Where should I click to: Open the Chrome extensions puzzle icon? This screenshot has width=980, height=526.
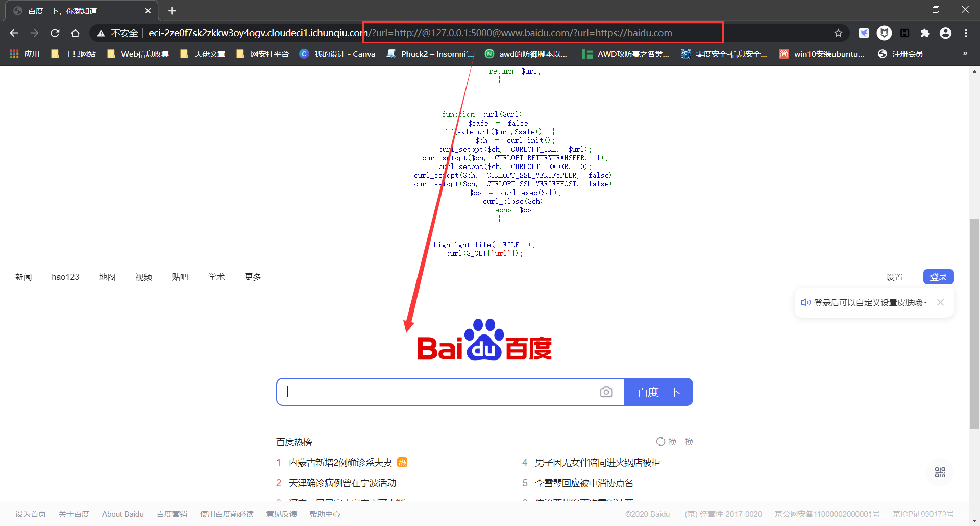tap(925, 33)
